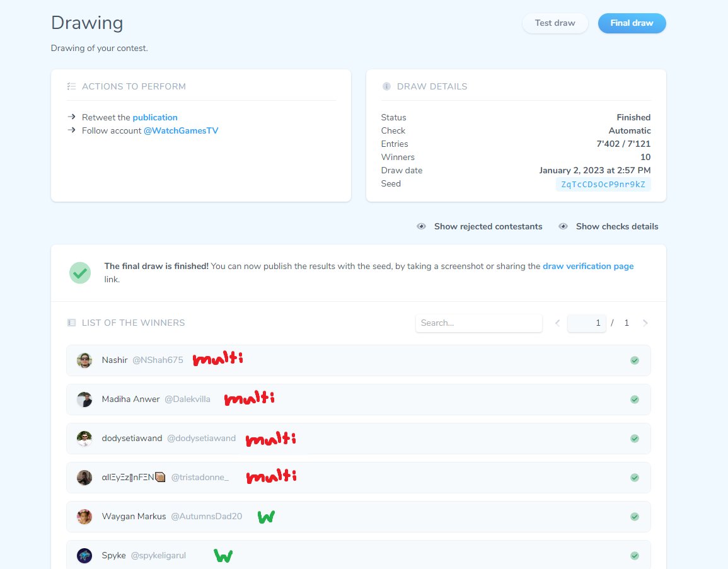
Task: Click the Final draw button
Action: (x=632, y=23)
